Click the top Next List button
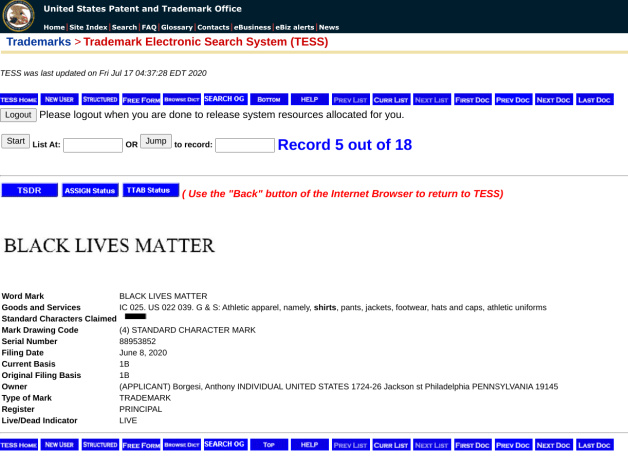 coord(432,99)
